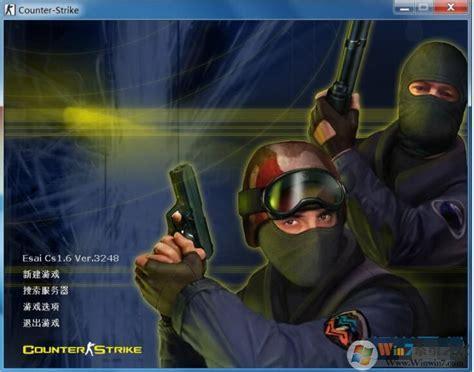Open 搜索服务器 (Find Servers)
Viewport: 474px width, 372px height.
click(46, 290)
